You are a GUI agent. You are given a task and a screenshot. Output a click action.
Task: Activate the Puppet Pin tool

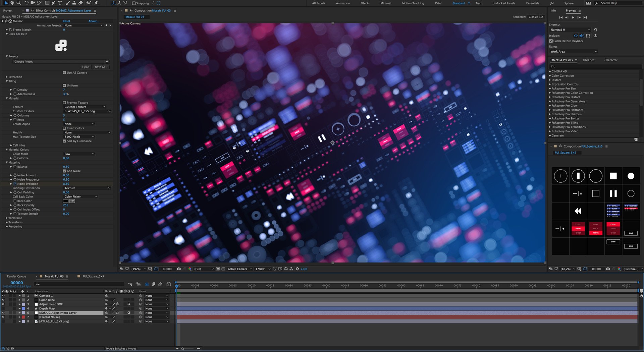(97, 3)
